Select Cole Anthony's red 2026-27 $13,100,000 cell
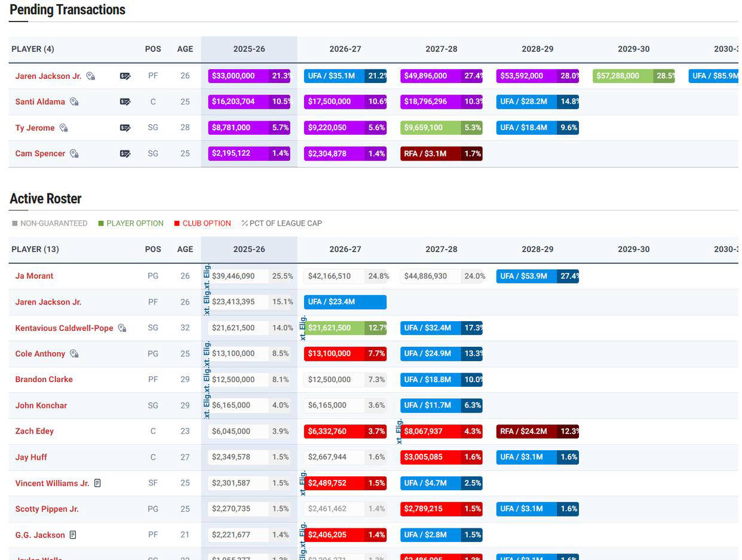The image size is (742, 560). [345, 353]
